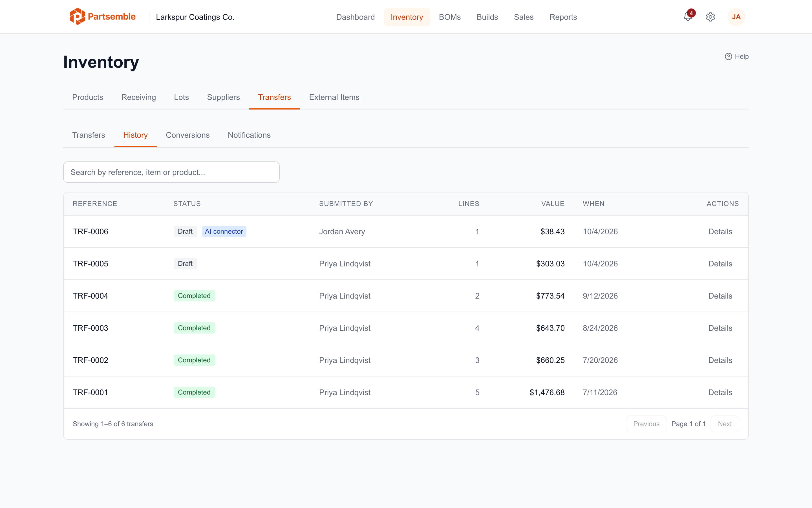
Task: Switch to the Products tab
Action: click(x=88, y=97)
